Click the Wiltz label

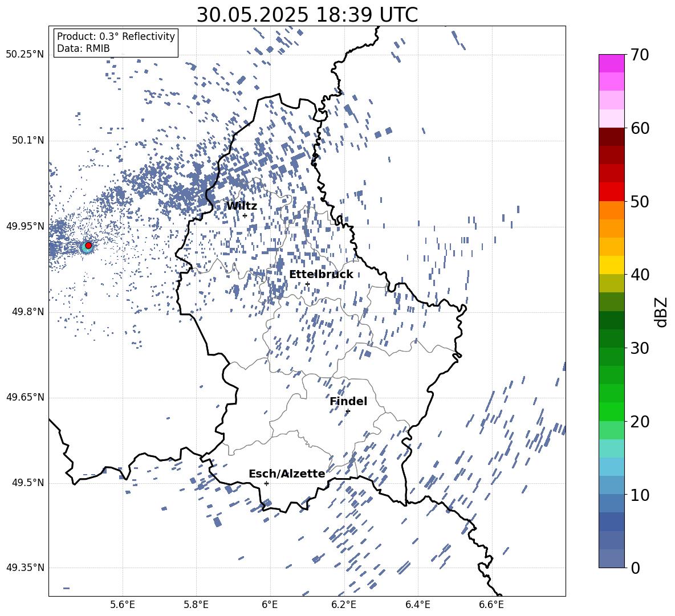(242, 206)
